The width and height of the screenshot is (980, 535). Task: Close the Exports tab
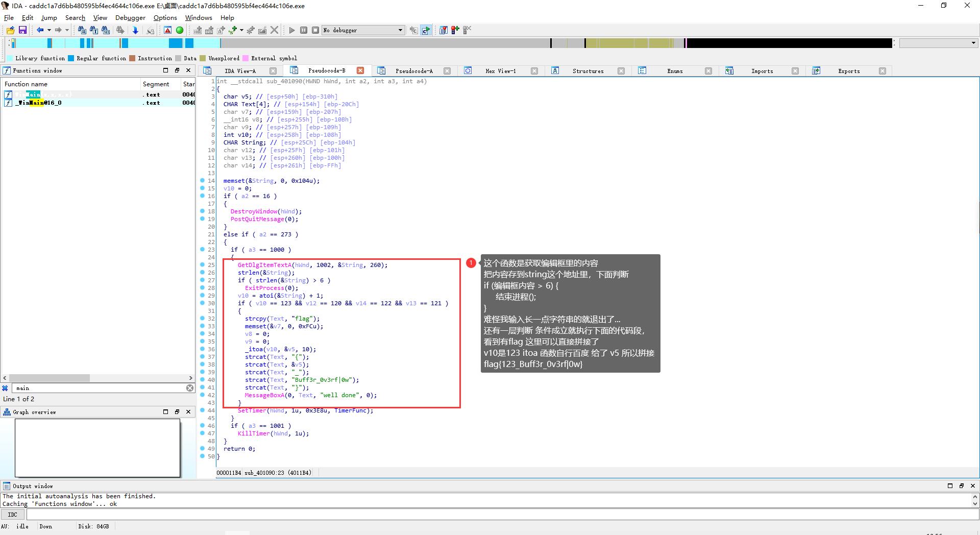pos(883,71)
